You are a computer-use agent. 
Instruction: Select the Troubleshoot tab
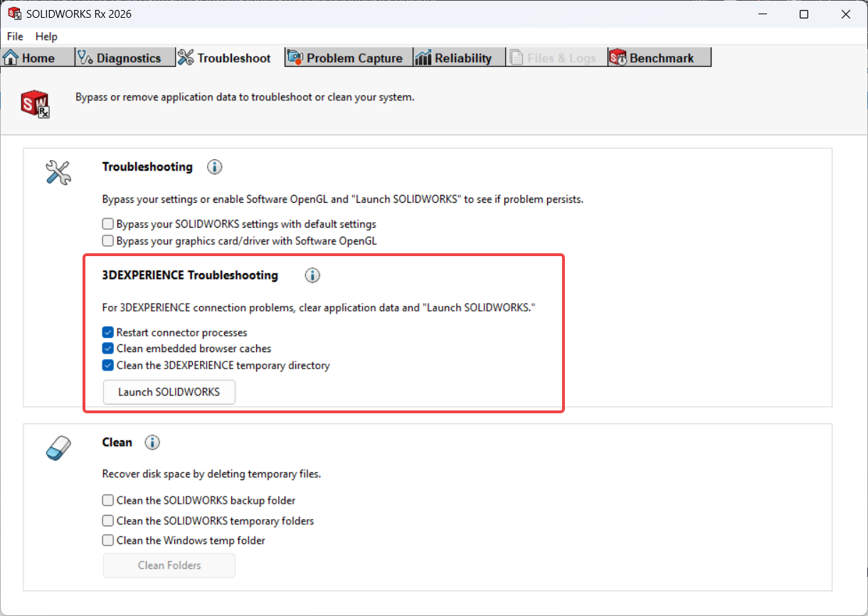(x=230, y=58)
